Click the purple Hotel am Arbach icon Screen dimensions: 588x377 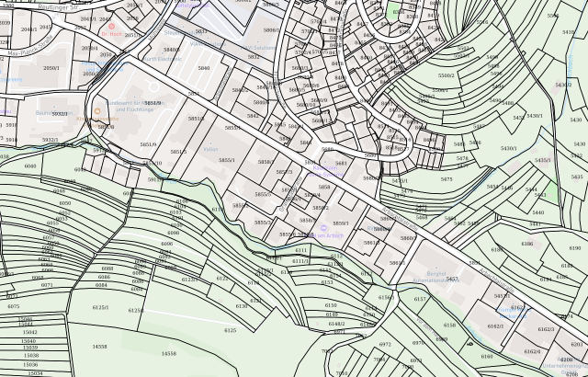point(324,228)
